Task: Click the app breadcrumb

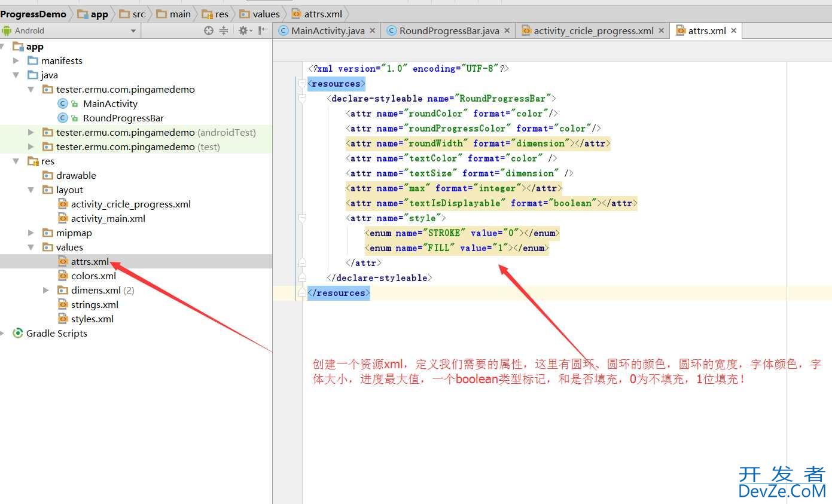Action: point(93,14)
